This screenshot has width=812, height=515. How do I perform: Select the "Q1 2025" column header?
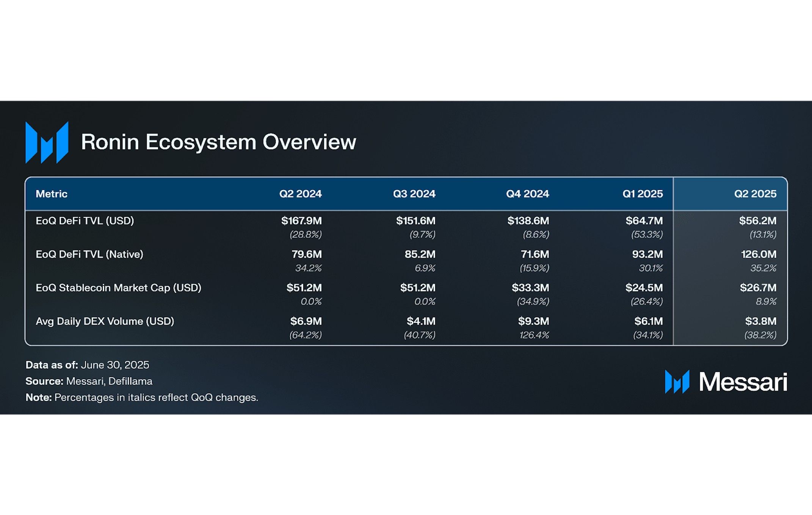pyautogui.click(x=643, y=194)
